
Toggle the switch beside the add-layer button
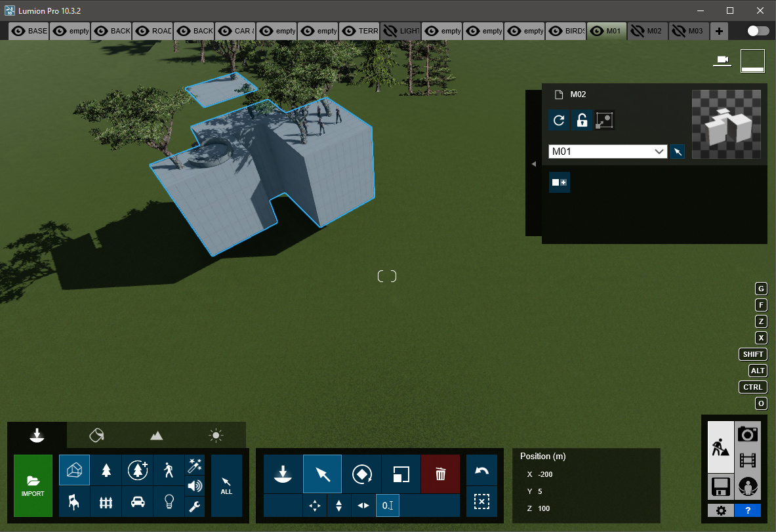tap(758, 31)
